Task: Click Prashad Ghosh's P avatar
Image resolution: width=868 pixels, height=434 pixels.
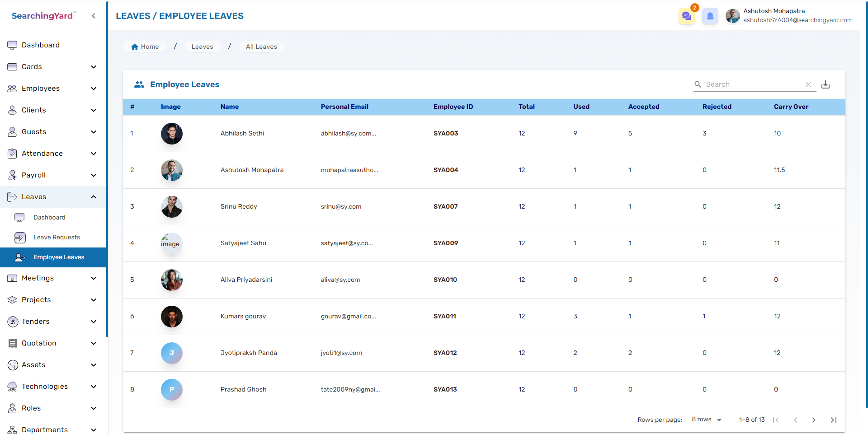Action: (172, 390)
